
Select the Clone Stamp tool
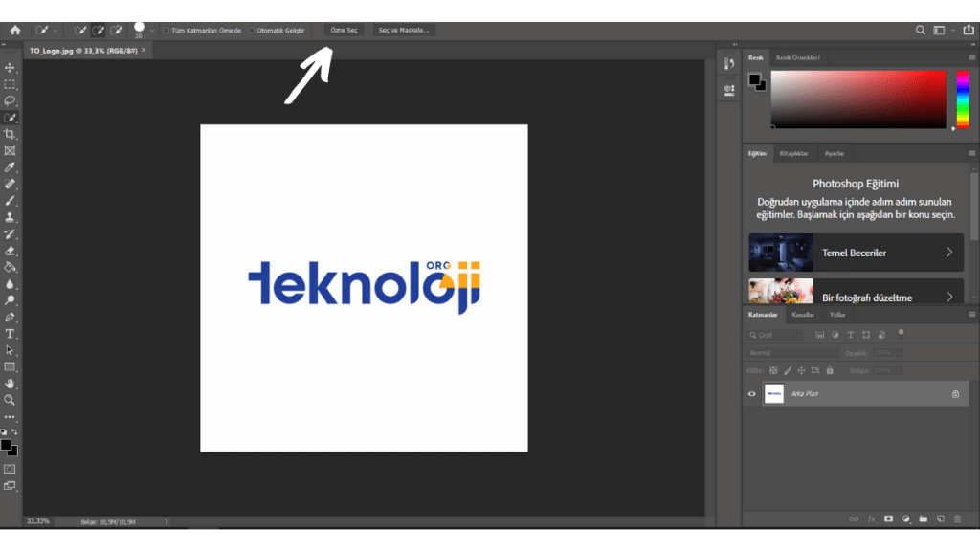(10, 217)
